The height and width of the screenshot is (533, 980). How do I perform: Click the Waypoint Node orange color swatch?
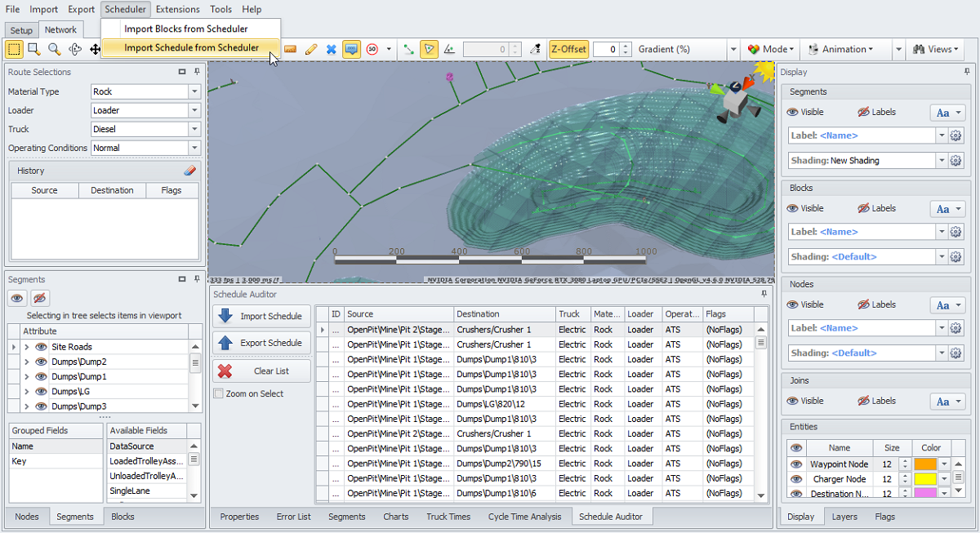click(x=925, y=464)
